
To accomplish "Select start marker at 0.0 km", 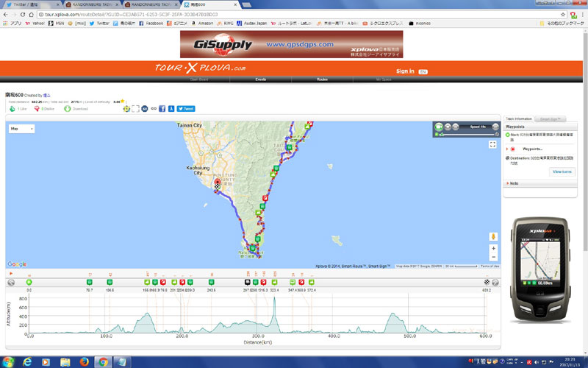I will click(29, 282).
